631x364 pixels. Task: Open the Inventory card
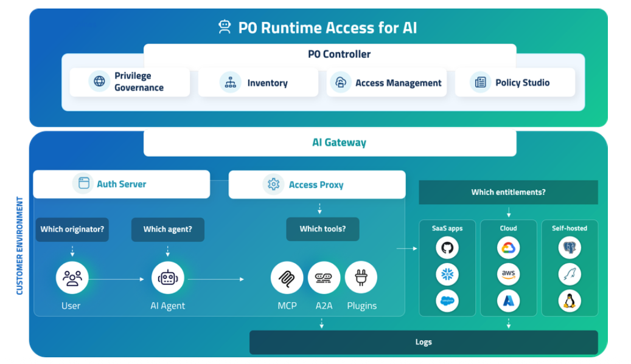click(258, 82)
